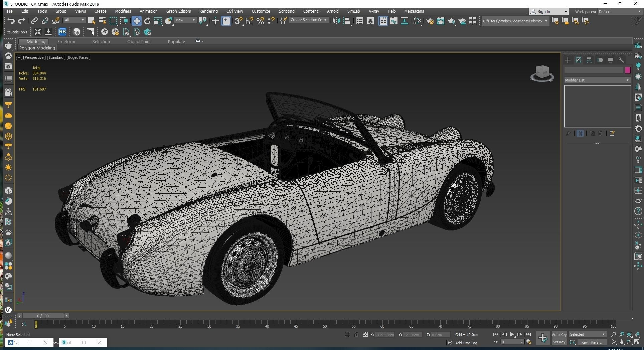Toggle Spinner Snap
Image resolution: width=644 pixels, height=350 pixels.
click(x=271, y=21)
